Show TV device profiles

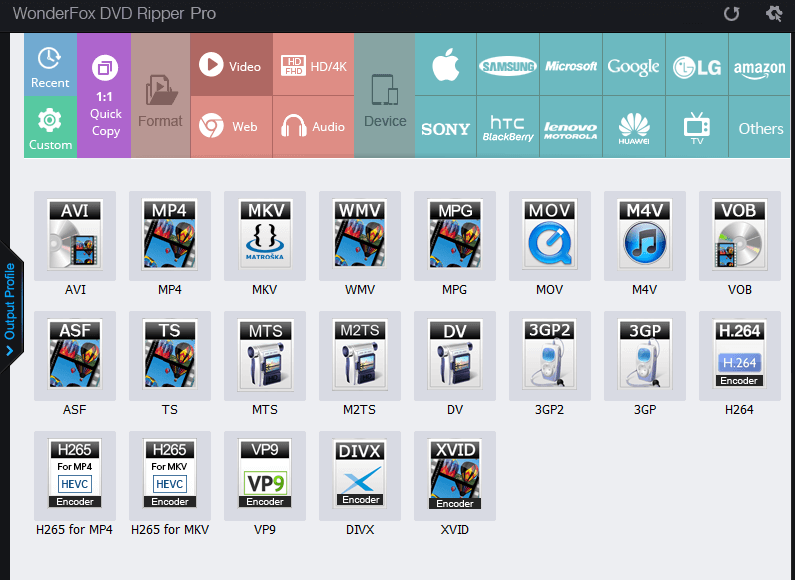[x=697, y=127]
